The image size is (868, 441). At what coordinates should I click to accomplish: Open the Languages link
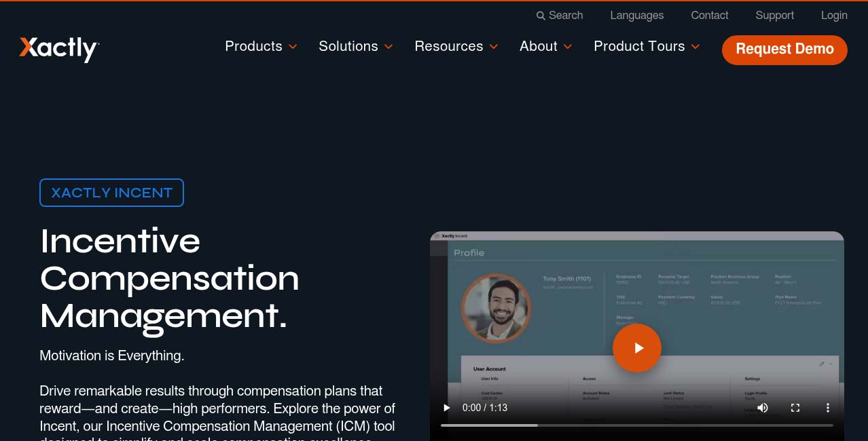[x=637, y=16]
